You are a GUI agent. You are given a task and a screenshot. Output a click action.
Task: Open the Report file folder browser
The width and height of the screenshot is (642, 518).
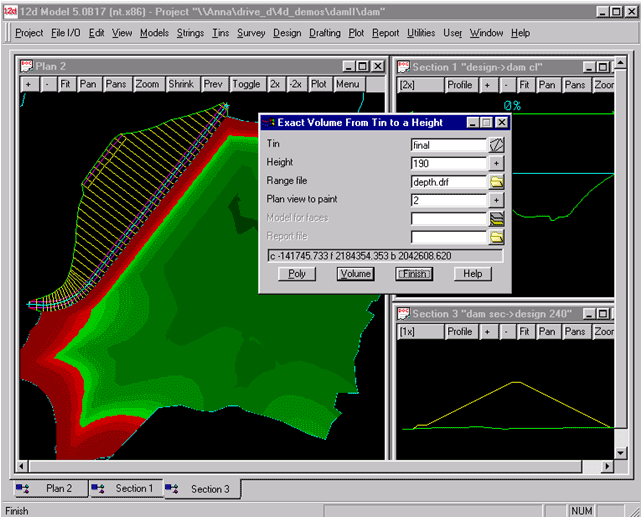pyautogui.click(x=497, y=237)
